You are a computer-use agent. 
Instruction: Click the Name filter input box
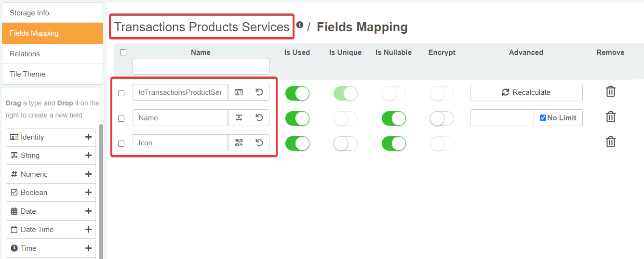[x=201, y=66]
